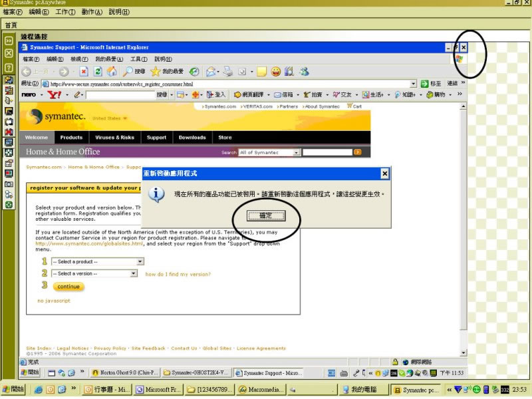This screenshot has width=532, height=399.
Task: Go to IE Home page icon
Action: point(112,72)
